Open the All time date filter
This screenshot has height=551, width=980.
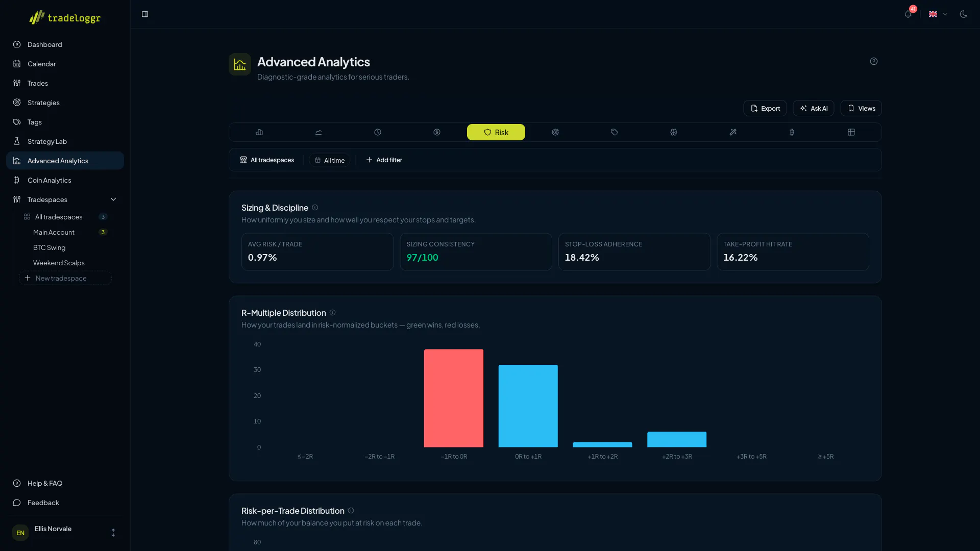coord(330,160)
